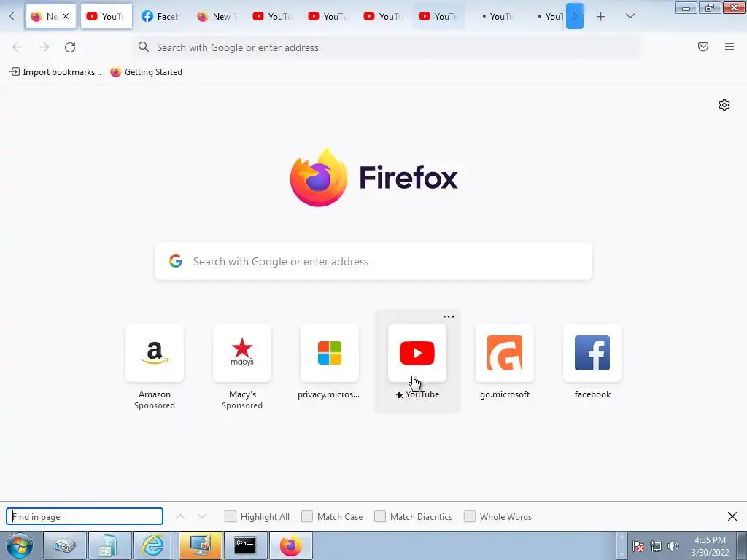This screenshot has height=560, width=747.
Task: List all tabs dropdown
Action: [630, 16]
